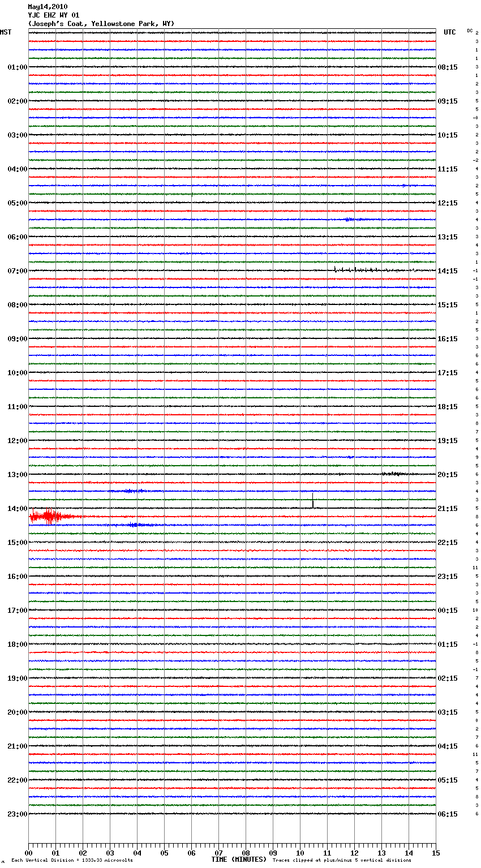Click the 23:15 UTC time label
The width and height of the screenshot is (481, 868).
(448, 577)
